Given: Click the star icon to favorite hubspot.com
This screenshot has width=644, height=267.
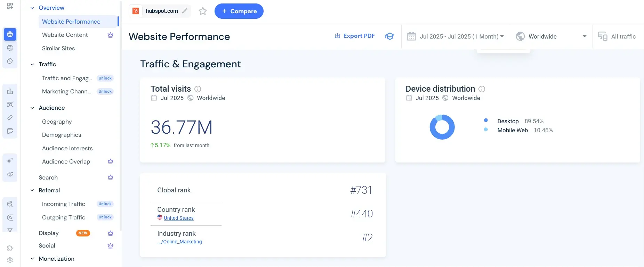Looking at the screenshot, I should point(203,11).
